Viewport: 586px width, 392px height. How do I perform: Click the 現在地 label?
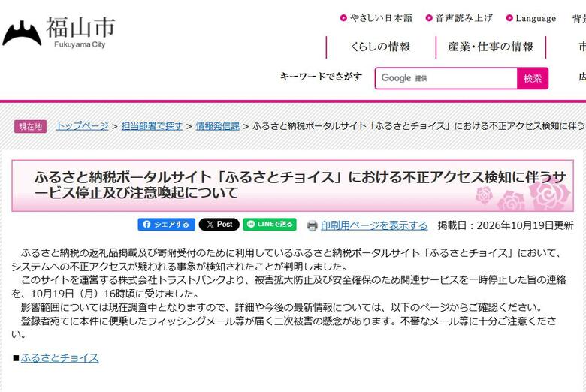click(x=31, y=126)
